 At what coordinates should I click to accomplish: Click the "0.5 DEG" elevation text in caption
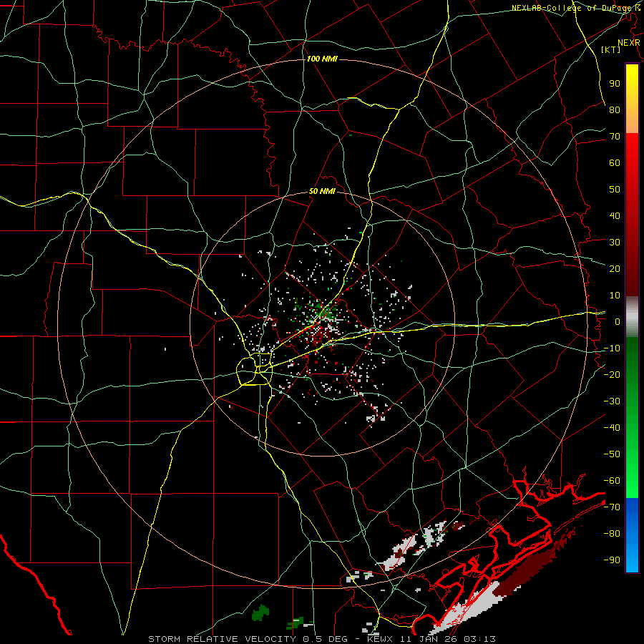coord(325,639)
